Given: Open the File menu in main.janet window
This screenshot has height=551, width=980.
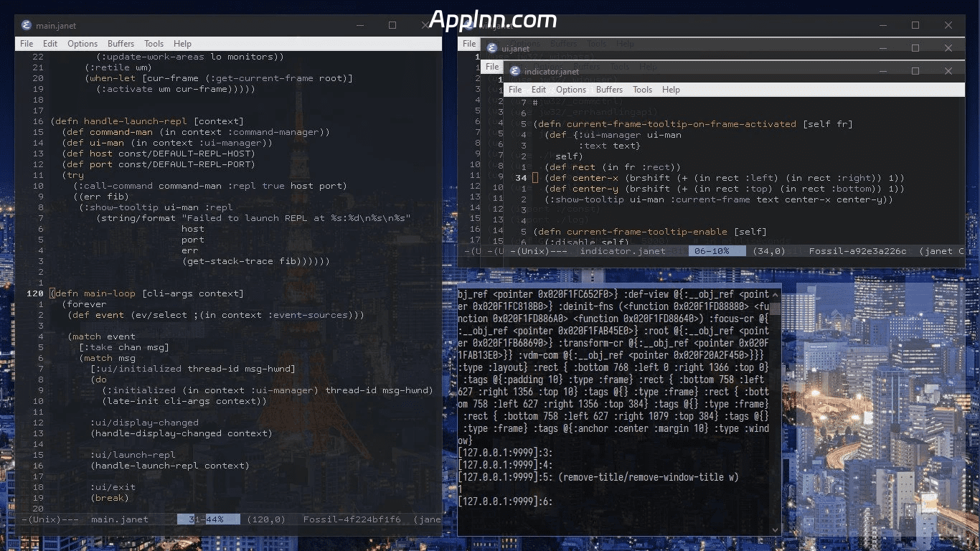Looking at the screenshot, I should click(27, 44).
